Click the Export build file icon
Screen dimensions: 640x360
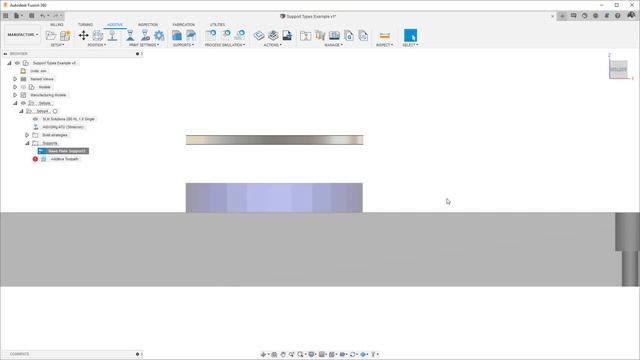(x=287, y=36)
